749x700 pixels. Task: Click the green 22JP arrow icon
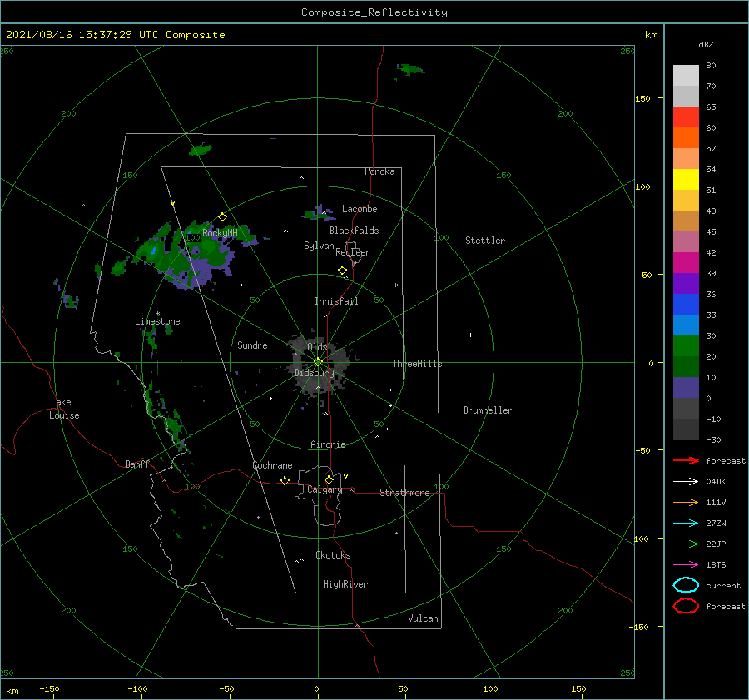(x=686, y=544)
